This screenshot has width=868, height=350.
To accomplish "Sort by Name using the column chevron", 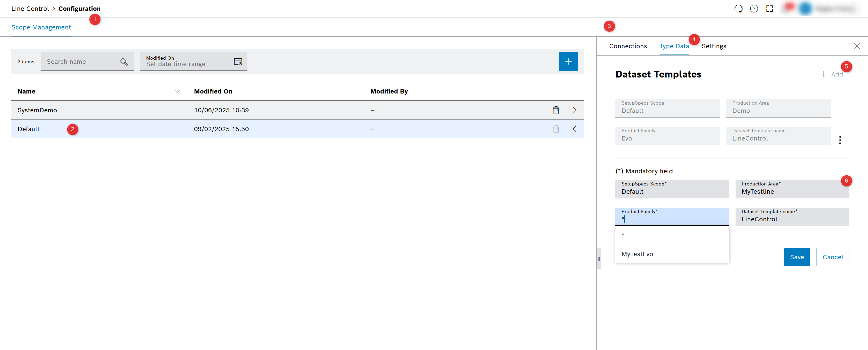I will [x=178, y=91].
